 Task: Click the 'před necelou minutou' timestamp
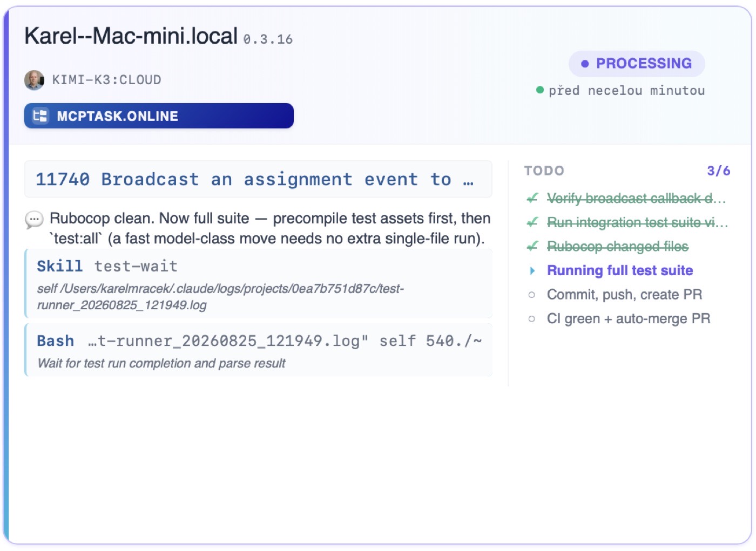[x=627, y=91]
